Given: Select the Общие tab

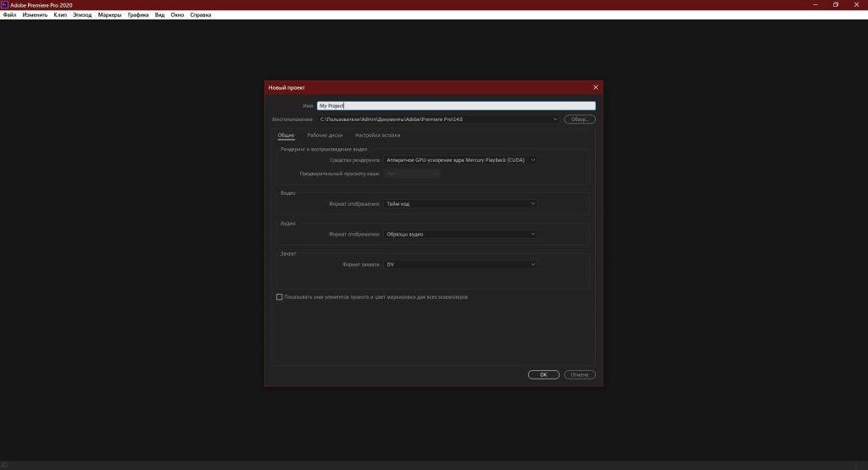Looking at the screenshot, I should coord(286,135).
